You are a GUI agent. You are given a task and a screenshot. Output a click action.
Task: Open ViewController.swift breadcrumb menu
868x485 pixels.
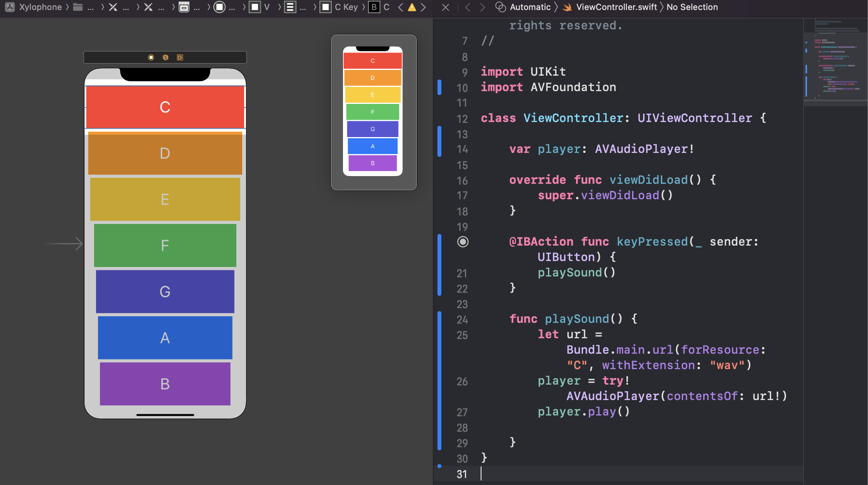pos(616,7)
